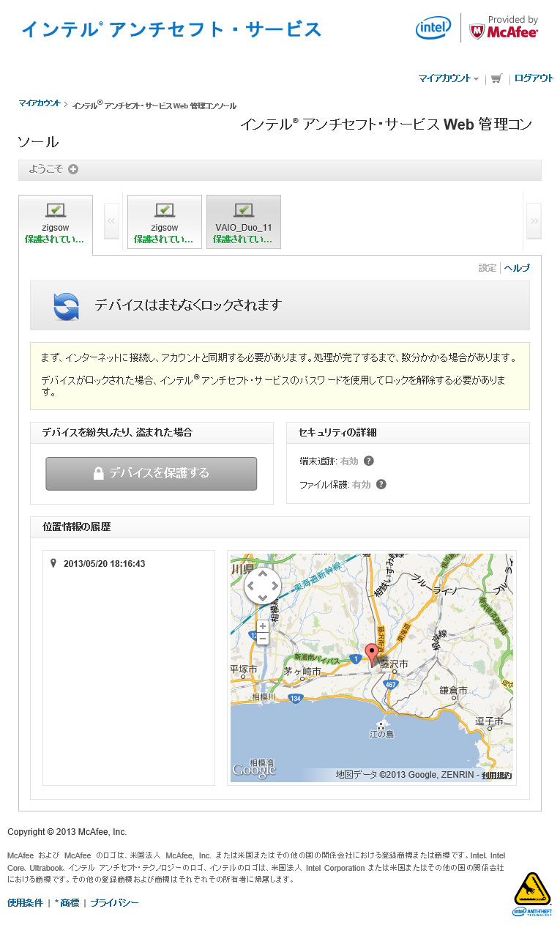Select the second zigsow device tab
Screen dimensions: 560x925
click(165, 222)
